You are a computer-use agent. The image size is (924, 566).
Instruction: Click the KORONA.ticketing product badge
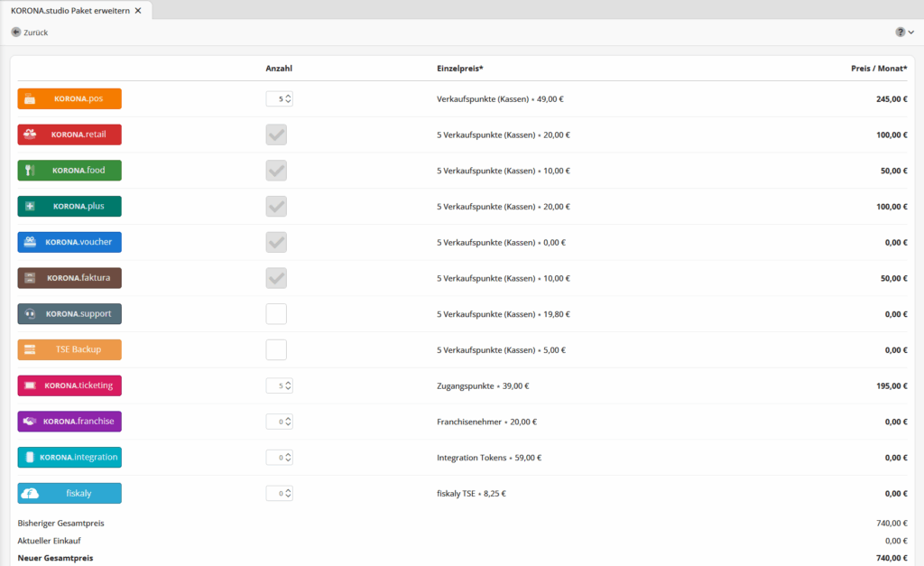(69, 385)
